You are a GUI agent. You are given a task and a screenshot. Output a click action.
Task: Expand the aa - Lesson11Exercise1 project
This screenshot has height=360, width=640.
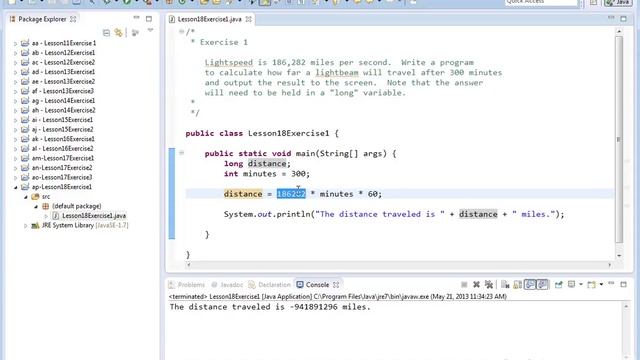click(x=16, y=43)
